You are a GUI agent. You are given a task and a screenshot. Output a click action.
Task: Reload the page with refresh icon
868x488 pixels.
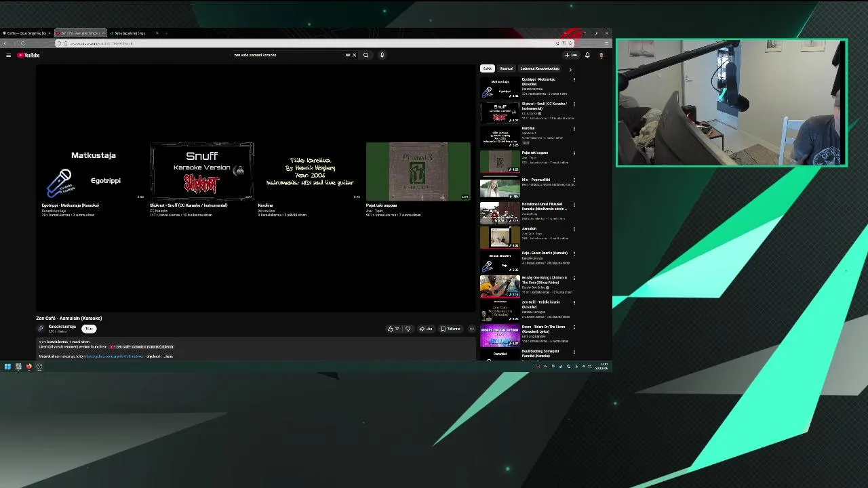point(22,43)
